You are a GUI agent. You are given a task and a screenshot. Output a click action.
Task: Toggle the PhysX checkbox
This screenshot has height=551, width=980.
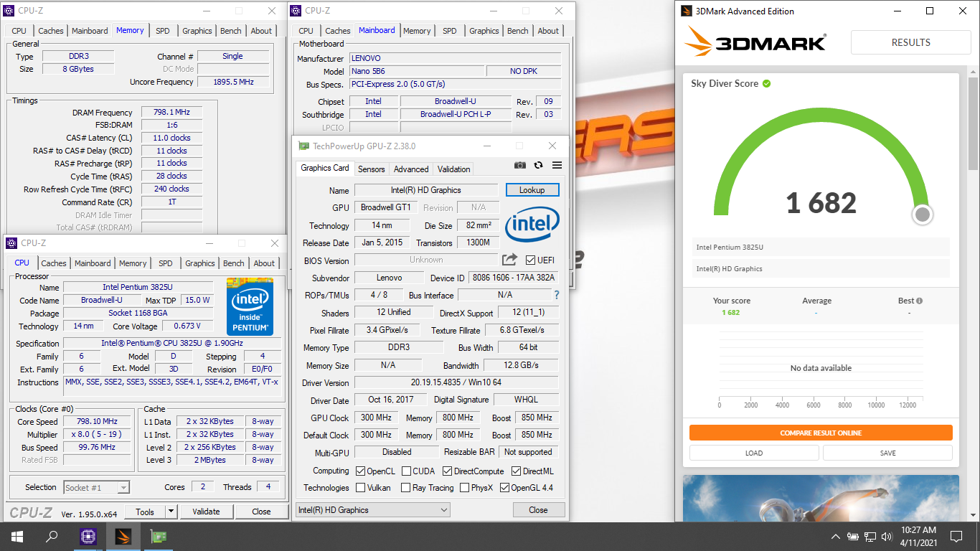coord(464,488)
